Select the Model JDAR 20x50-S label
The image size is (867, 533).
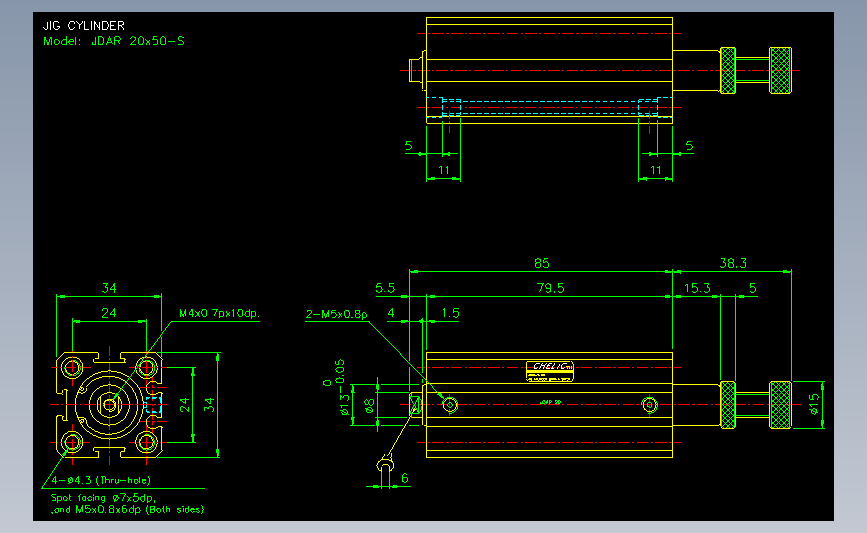tap(114, 41)
